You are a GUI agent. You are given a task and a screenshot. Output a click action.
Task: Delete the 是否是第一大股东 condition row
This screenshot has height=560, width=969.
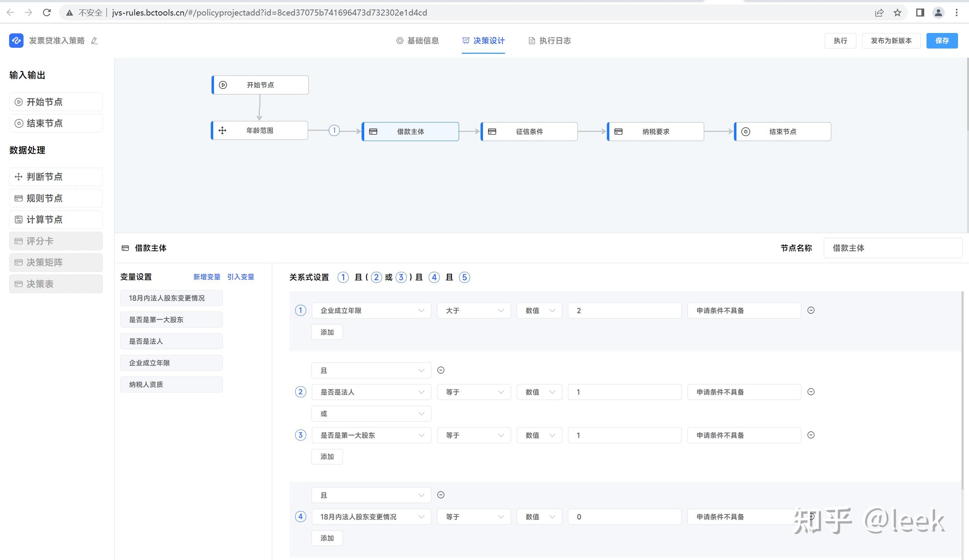[x=810, y=435]
